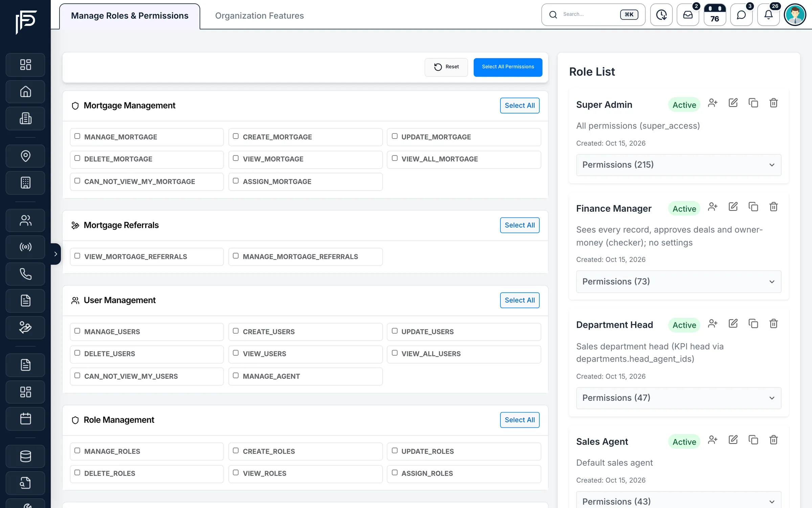The width and height of the screenshot is (812, 508).
Task: Click the edit icon for Super Admin
Action: 733,103
